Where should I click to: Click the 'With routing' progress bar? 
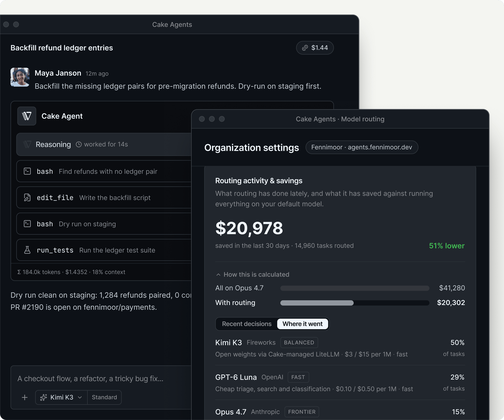click(355, 303)
